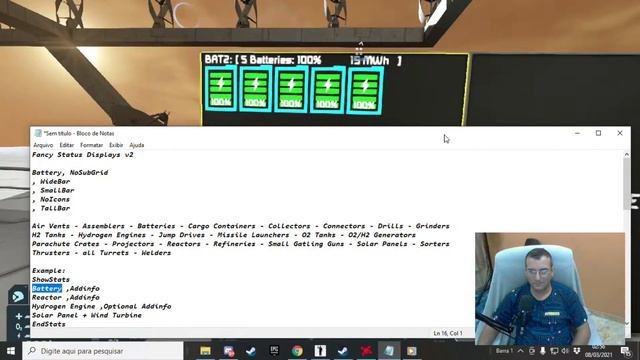This screenshot has height=360, width=640.
Task: Click Notepad's scrollbar up arrow
Action: tap(627, 154)
